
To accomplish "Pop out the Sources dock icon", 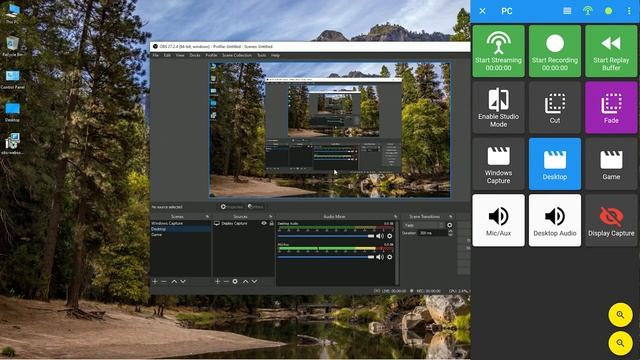I will pos(271,216).
